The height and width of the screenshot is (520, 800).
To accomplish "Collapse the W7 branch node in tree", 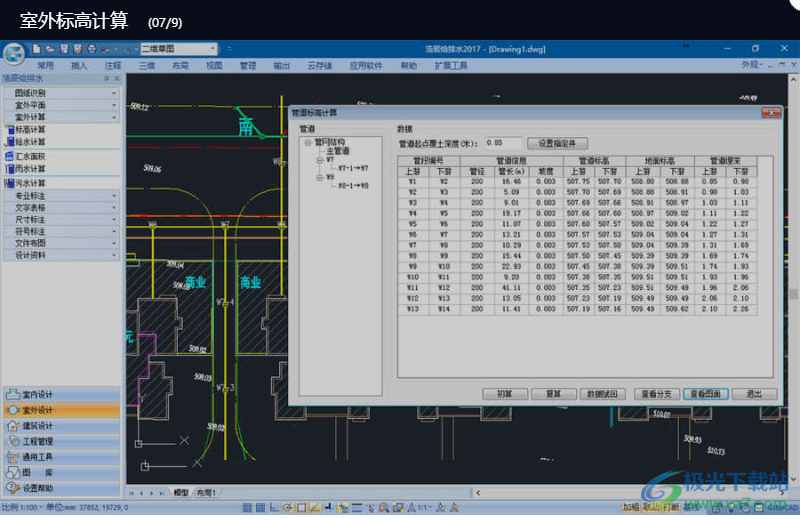I will point(319,160).
